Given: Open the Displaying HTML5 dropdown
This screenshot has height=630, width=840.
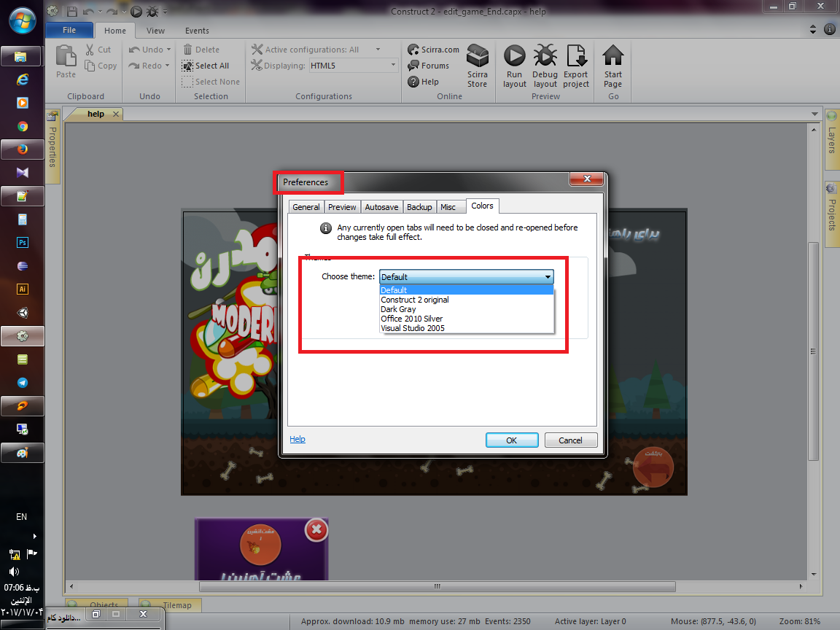Looking at the screenshot, I should coord(354,66).
